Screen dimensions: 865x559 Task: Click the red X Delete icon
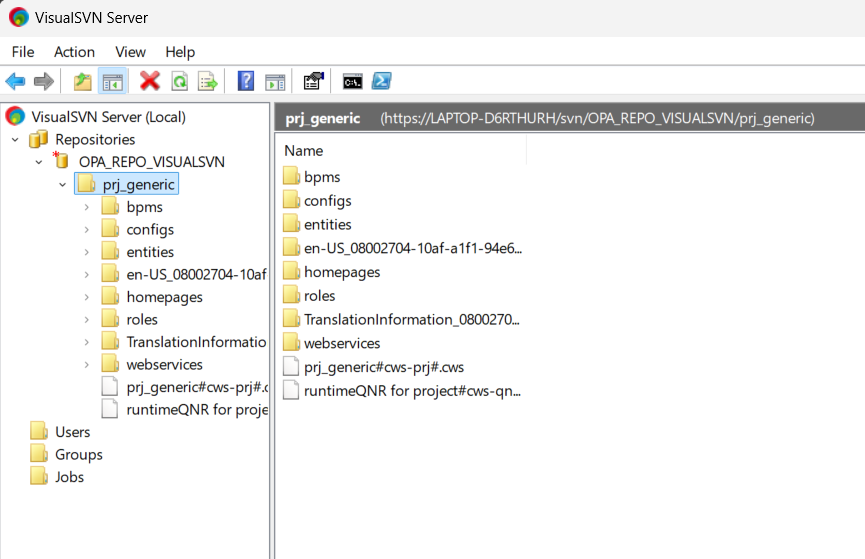pyautogui.click(x=149, y=81)
